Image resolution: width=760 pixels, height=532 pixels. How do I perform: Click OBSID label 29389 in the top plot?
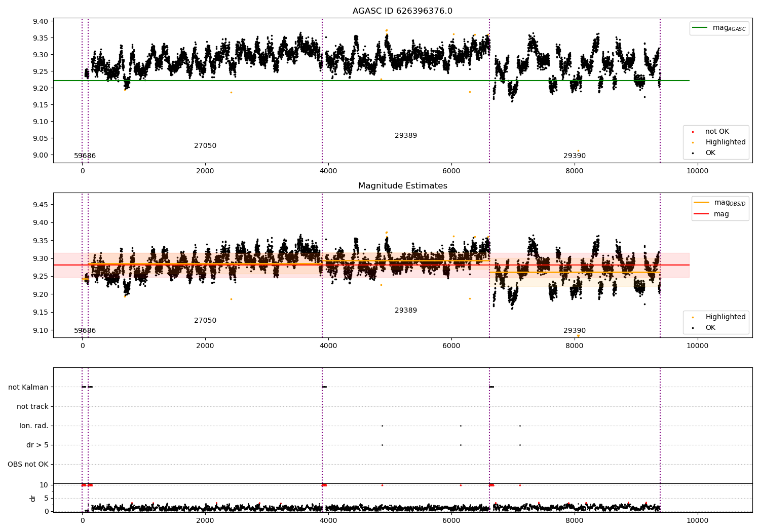pyautogui.click(x=406, y=136)
